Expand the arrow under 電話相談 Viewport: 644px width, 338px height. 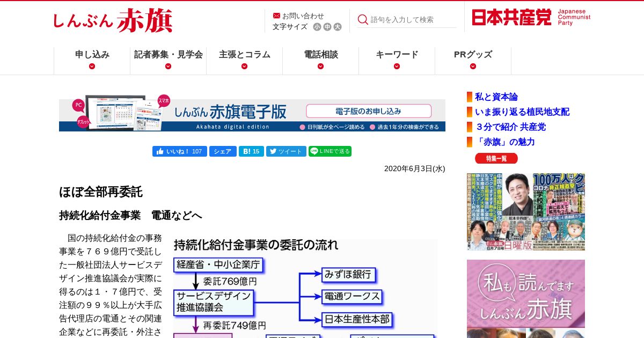point(321,67)
